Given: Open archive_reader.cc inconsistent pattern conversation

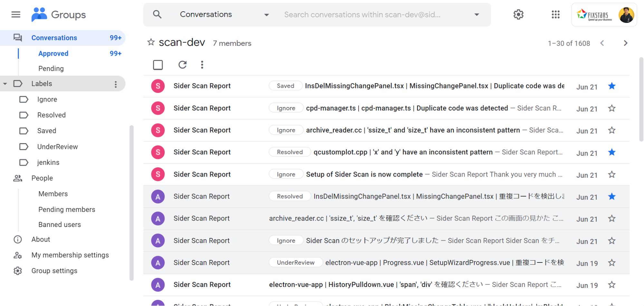Looking at the screenshot, I should (x=413, y=130).
